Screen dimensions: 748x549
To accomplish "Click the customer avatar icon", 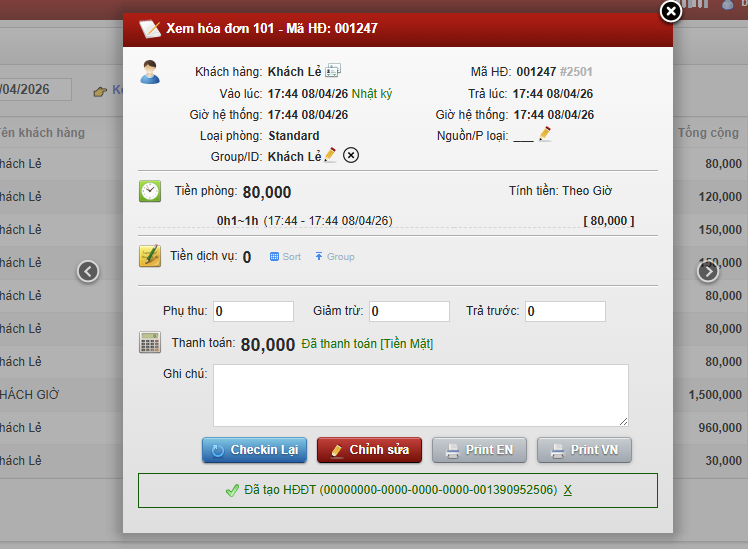I will [x=150, y=72].
